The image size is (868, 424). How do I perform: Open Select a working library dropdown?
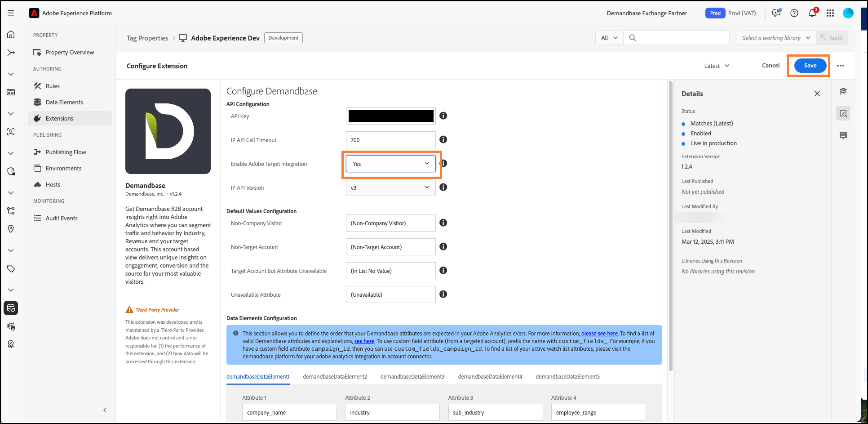click(x=776, y=38)
